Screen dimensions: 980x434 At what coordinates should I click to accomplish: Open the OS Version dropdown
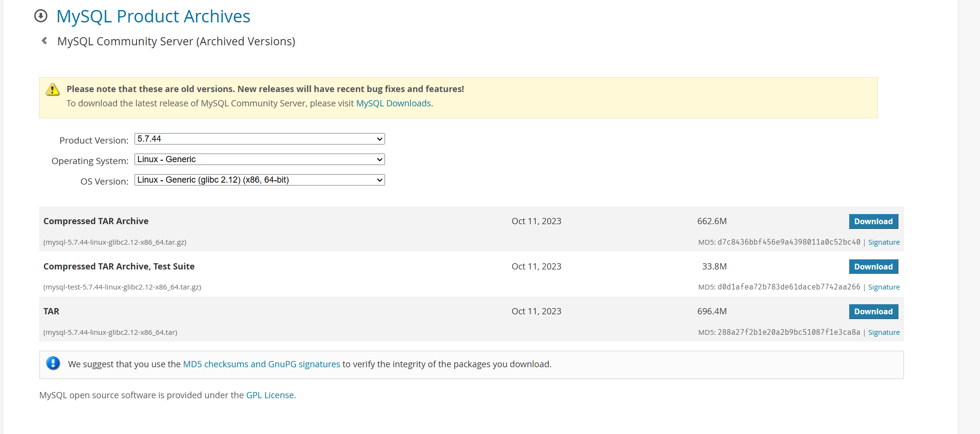click(x=260, y=180)
